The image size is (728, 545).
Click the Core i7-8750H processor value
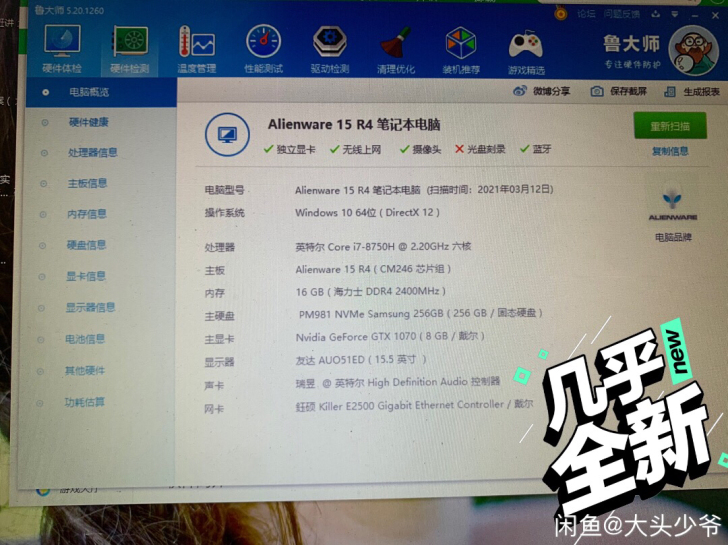(x=383, y=247)
